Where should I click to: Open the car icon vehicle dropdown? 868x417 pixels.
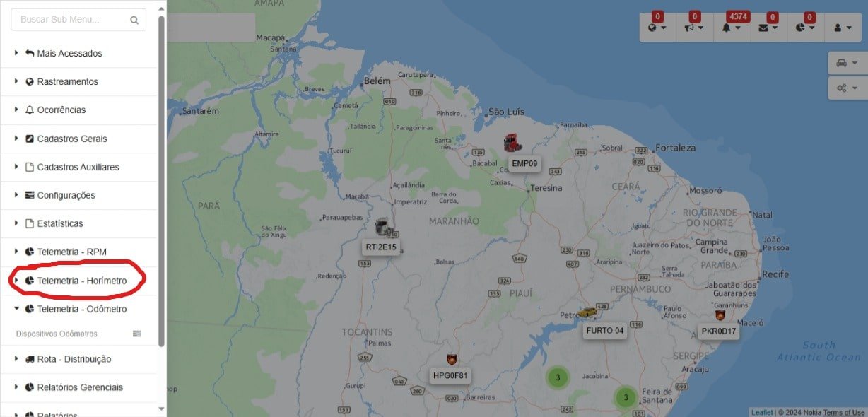click(846, 63)
